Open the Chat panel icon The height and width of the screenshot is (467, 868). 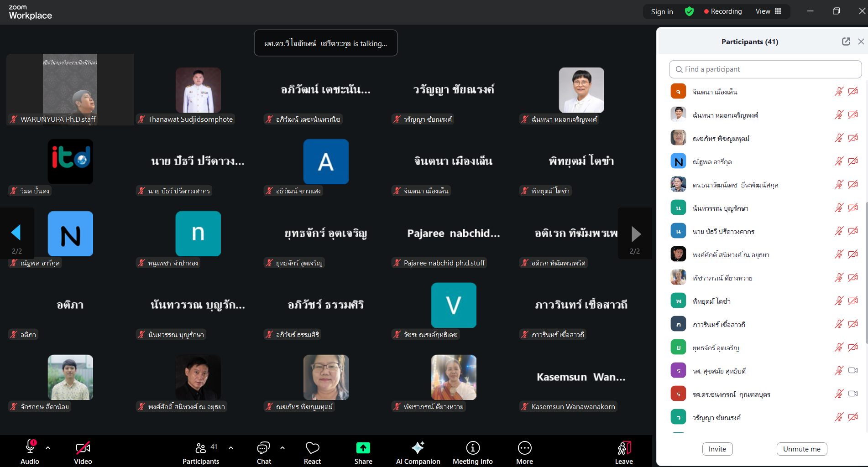click(263, 448)
